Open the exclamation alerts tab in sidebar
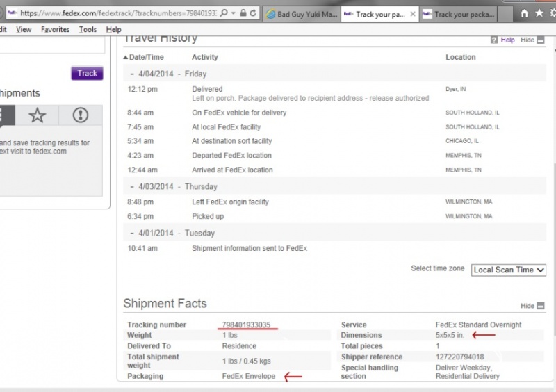Screen dimensions: 556x392 (x=81, y=115)
